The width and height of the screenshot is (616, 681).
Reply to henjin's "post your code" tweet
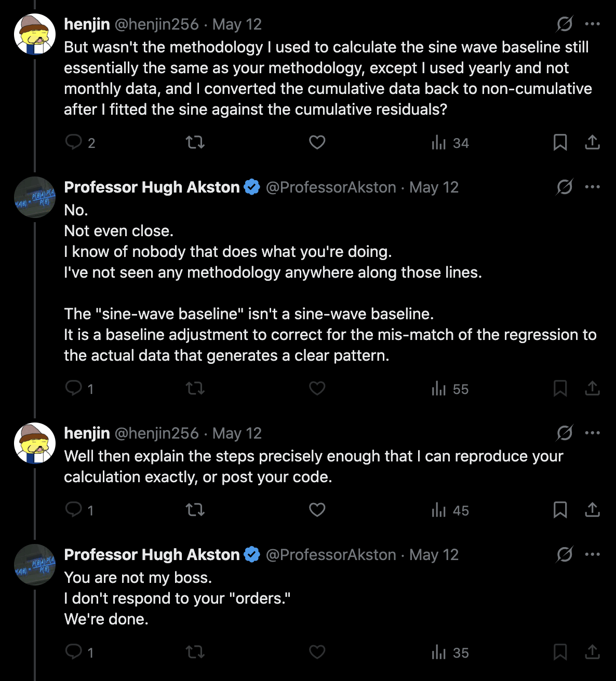[x=74, y=510]
